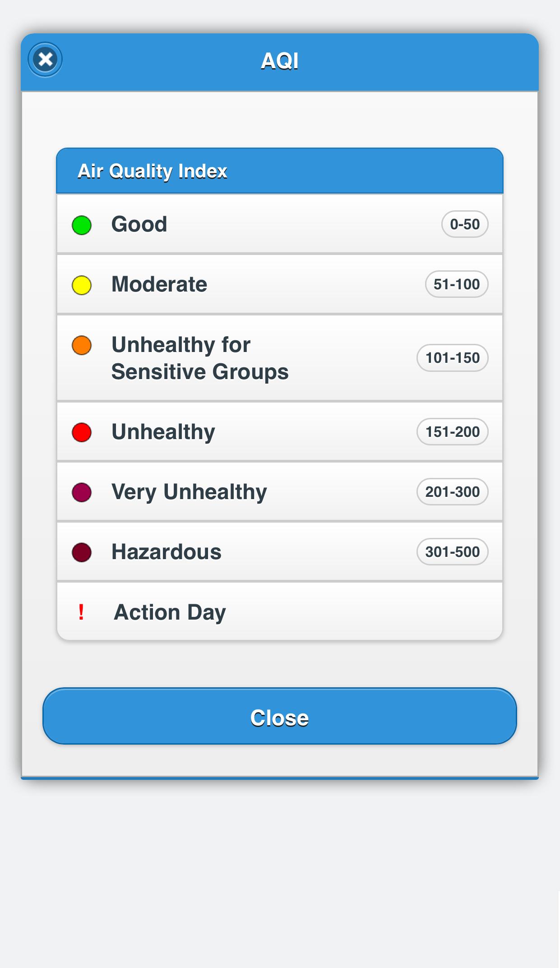The height and width of the screenshot is (968, 560).
Task: Select the red Unhealthy indicator dot
Action: pos(81,432)
